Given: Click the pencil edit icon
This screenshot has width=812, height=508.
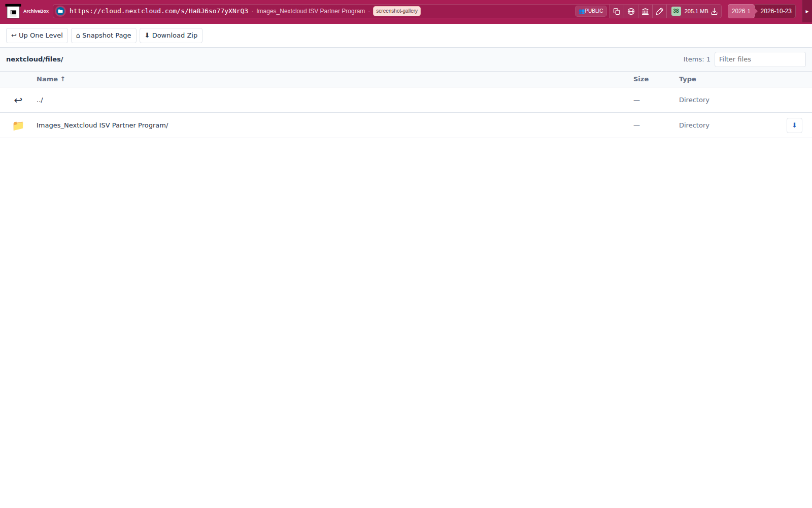Looking at the screenshot, I should pos(659,11).
